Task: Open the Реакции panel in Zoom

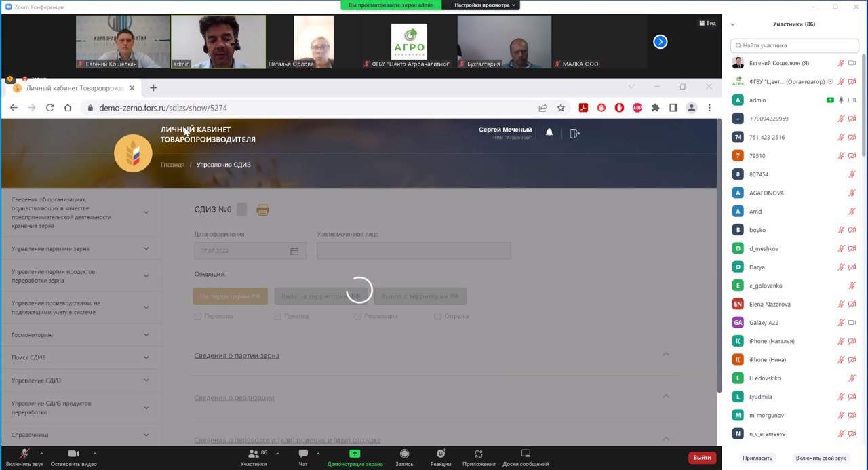Action: [441, 454]
